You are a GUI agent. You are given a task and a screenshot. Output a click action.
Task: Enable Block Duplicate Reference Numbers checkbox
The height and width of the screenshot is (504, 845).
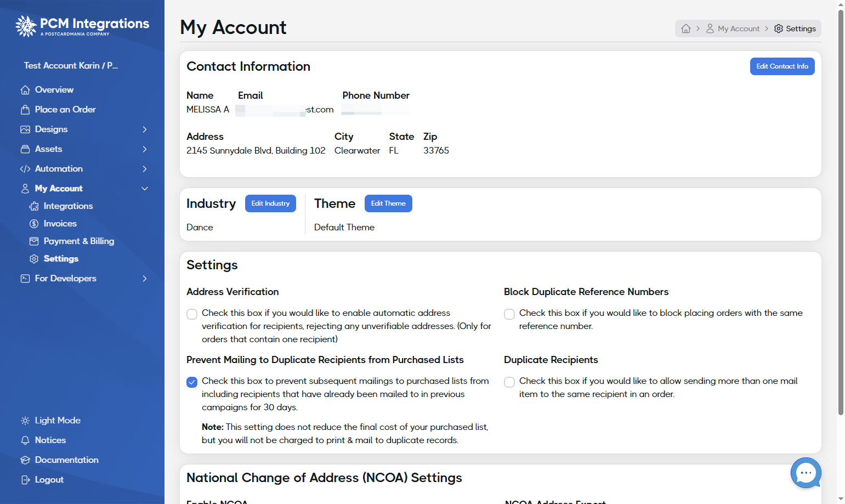point(509,314)
